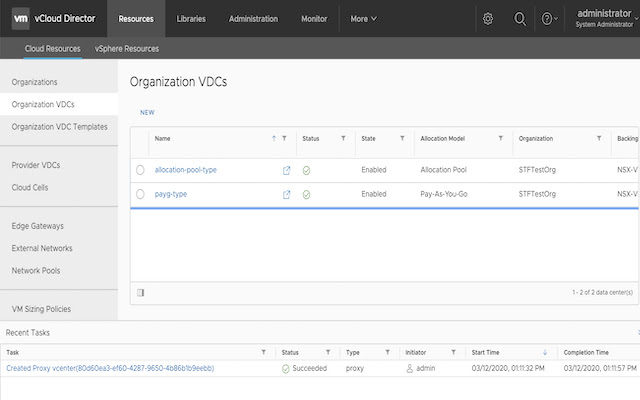Image resolution: width=640 pixels, height=400 pixels.
Task: Open the administrator user menu
Action: 605,18
